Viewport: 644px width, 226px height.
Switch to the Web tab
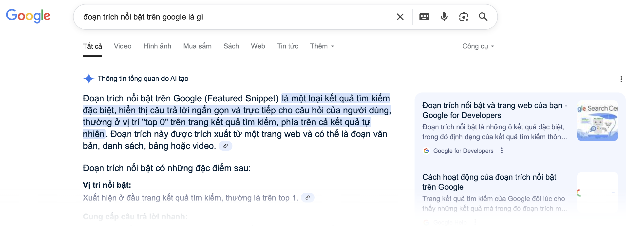point(258,46)
